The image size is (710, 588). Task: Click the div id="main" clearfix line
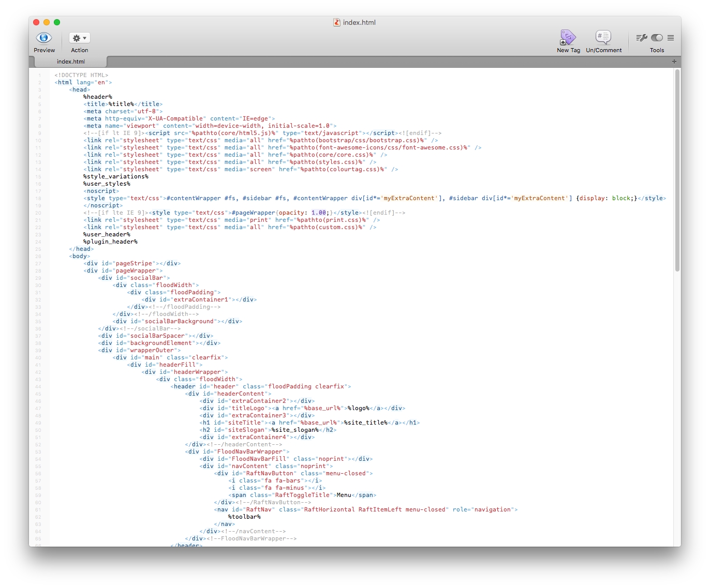170,357
